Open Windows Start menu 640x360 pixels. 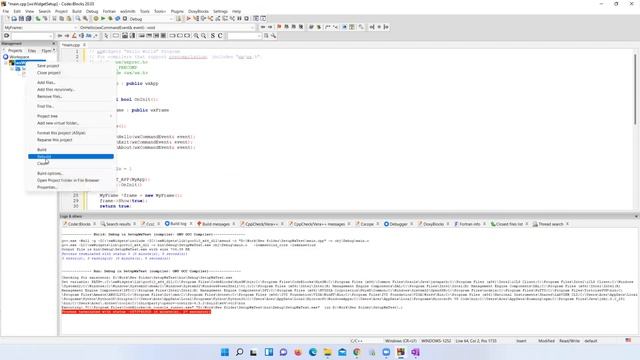[x=225, y=352]
